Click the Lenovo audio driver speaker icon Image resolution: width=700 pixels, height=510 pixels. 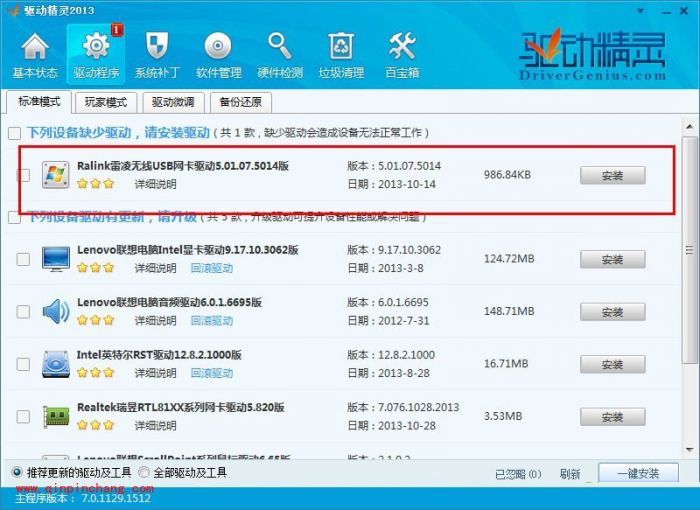56,311
